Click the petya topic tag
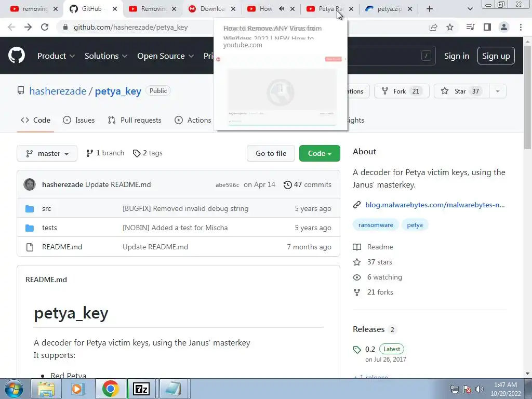Screen dimensions: 532x399 (x=415, y=225)
